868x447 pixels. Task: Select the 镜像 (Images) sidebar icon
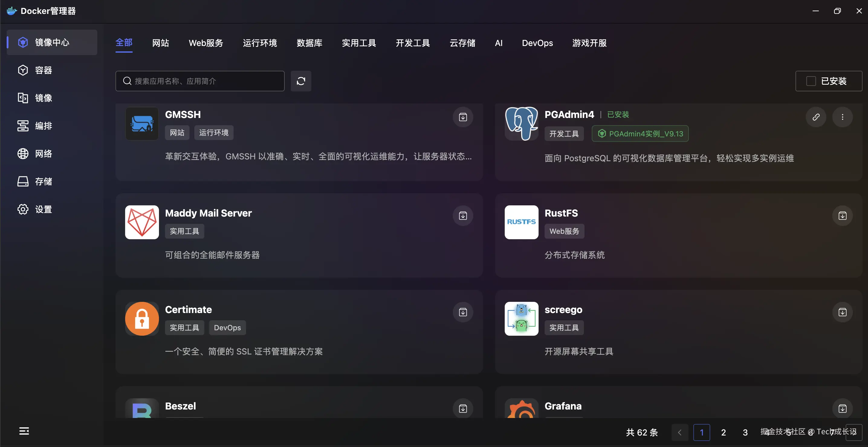pos(43,98)
